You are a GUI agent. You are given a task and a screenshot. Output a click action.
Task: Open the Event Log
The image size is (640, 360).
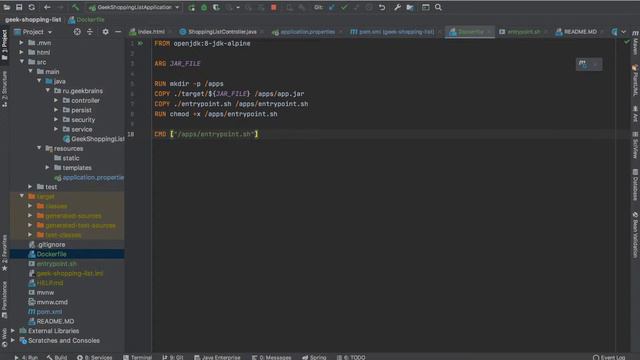(609, 357)
